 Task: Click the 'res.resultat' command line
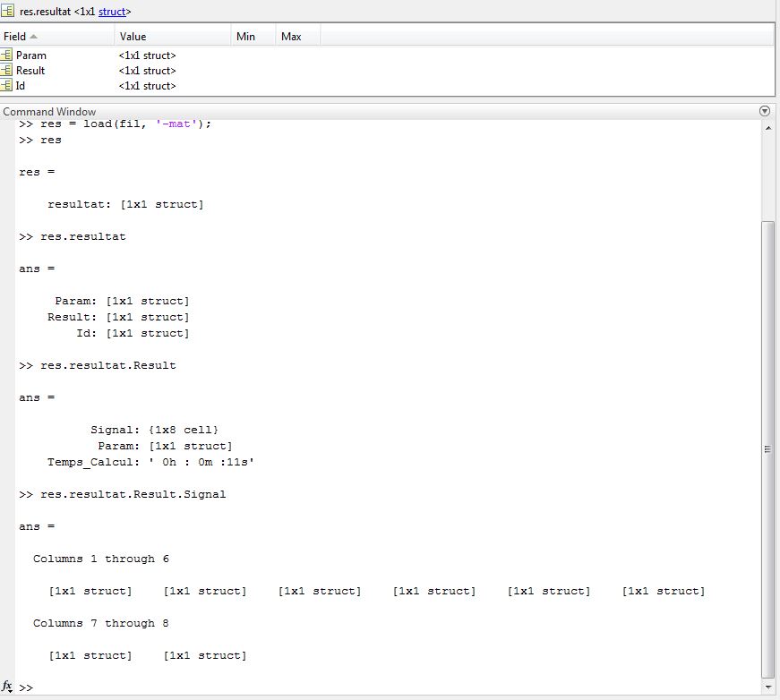click(x=73, y=236)
